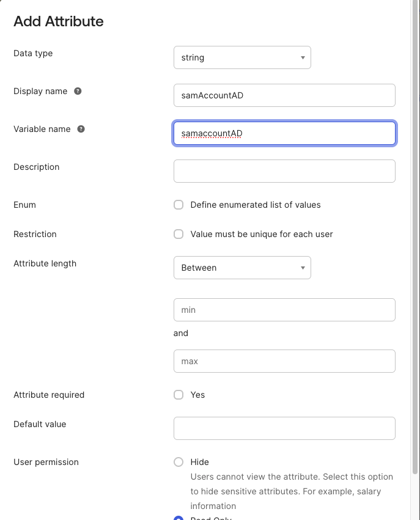Open the "Between" attribute length dropdown
Viewport: 420px width, 520px height.
coord(242,268)
